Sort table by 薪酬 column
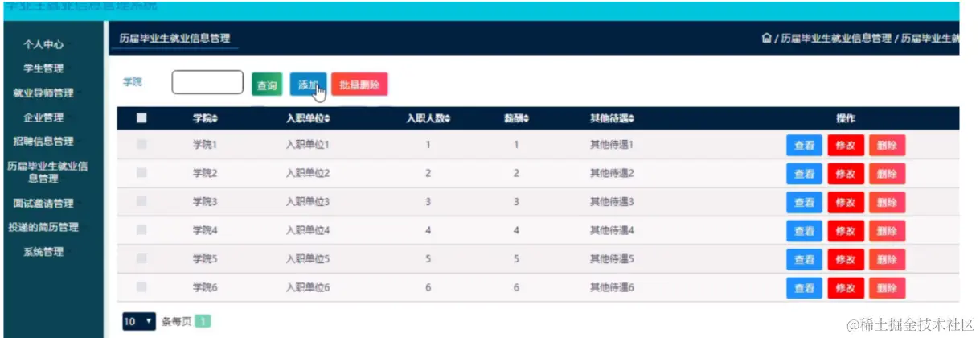This screenshot has width=980, height=338. 516,118
